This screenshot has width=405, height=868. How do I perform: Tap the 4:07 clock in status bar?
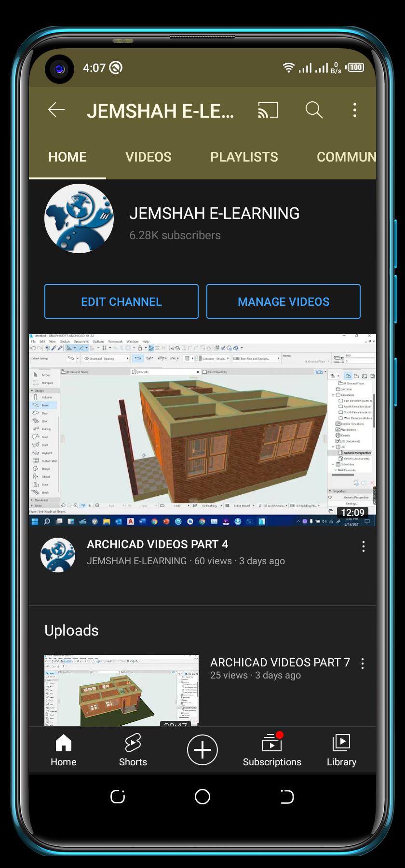click(94, 68)
